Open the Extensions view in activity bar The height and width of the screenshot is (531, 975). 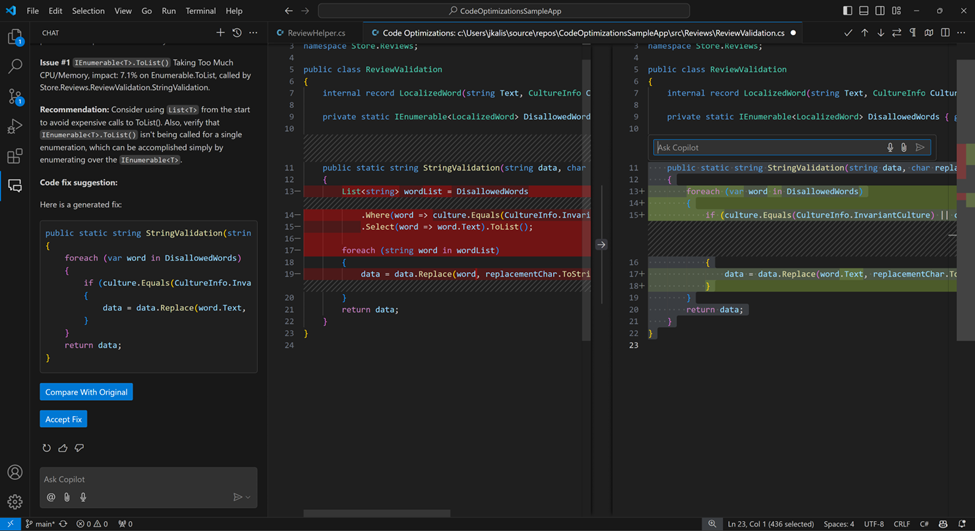coord(15,156)
